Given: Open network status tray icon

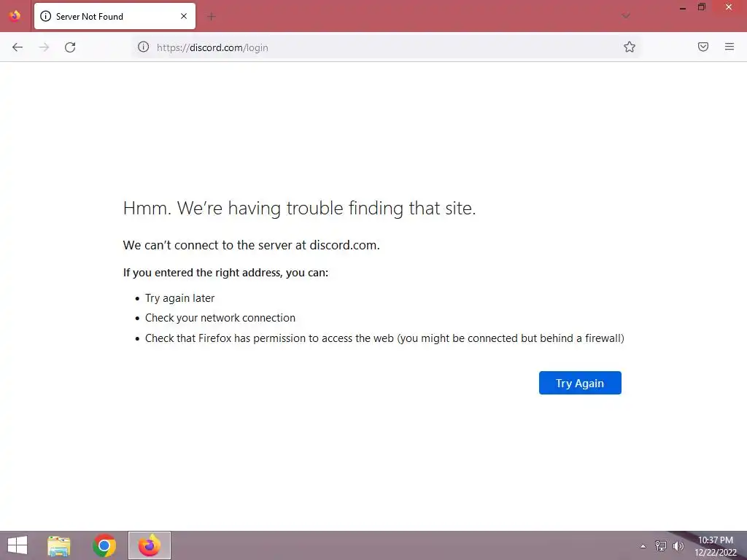Looking at the screenshot, I should [x=661, y=546].
